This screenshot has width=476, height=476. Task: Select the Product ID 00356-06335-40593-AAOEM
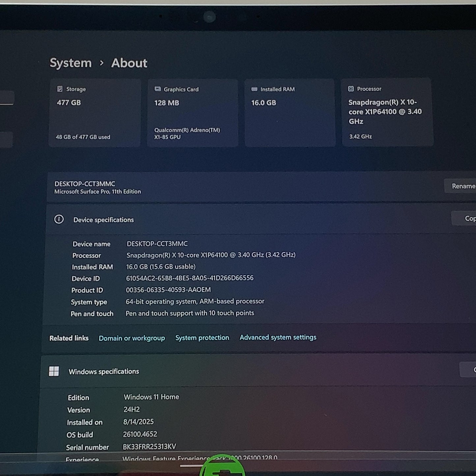(x=168, y=290)
